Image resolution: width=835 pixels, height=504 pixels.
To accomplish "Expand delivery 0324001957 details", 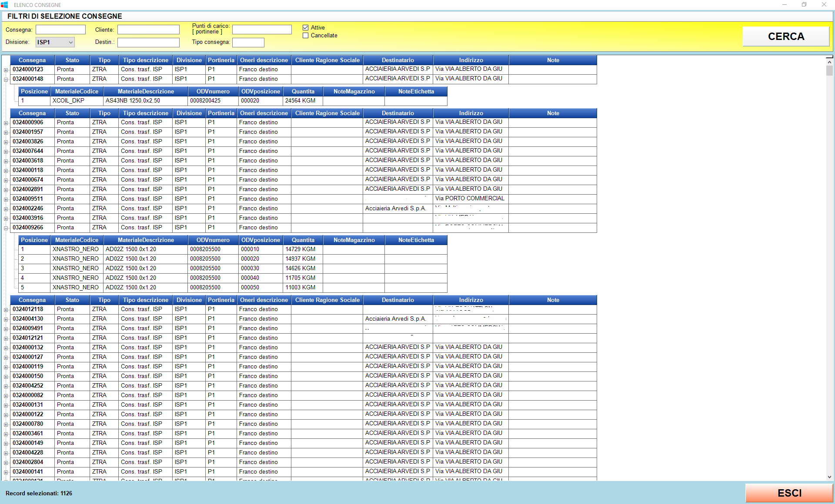I will 6,133.
